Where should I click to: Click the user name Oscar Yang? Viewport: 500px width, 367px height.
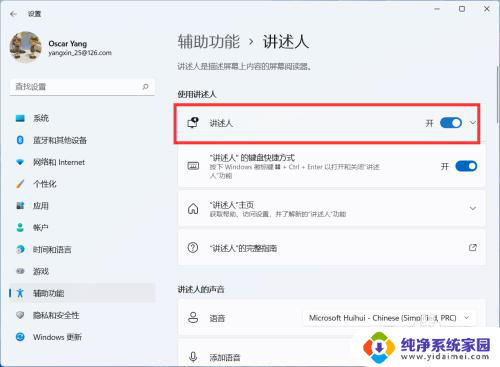[68, 44]
